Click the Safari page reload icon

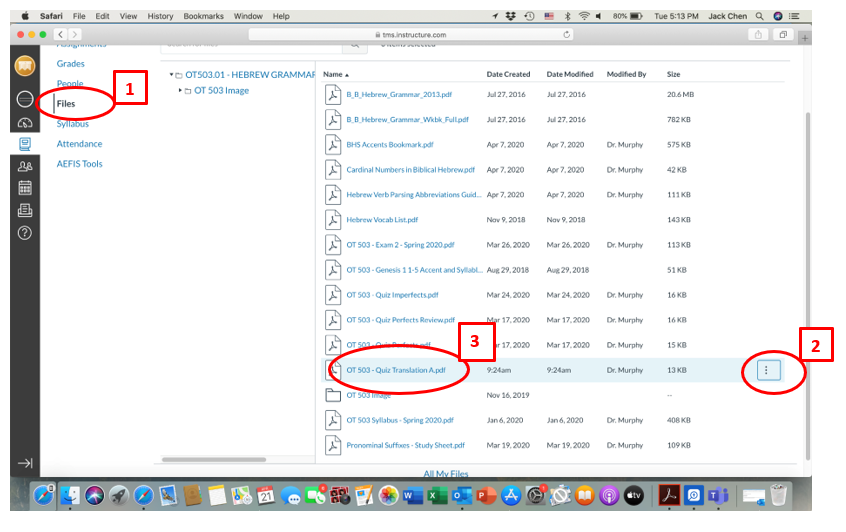[x=567, y=34]
